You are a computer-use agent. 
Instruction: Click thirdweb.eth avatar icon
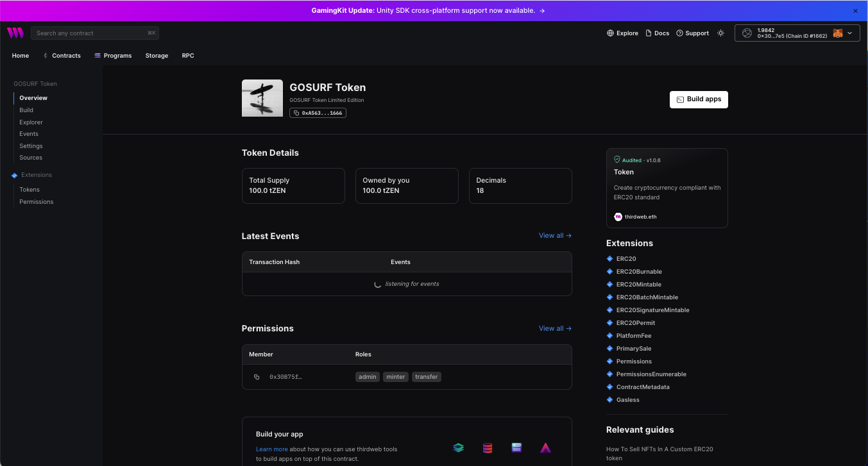pyautogui.click(x=618, y=217)
